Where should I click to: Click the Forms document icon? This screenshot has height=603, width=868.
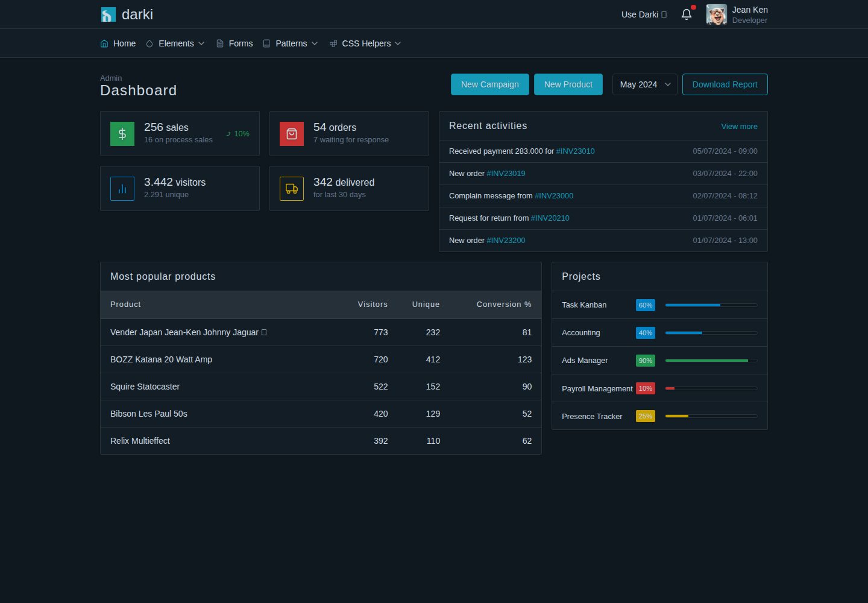tap(220, 43)
